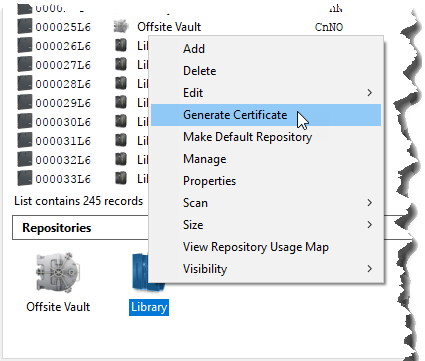Choose Add from the context menu

click(266, 49)
